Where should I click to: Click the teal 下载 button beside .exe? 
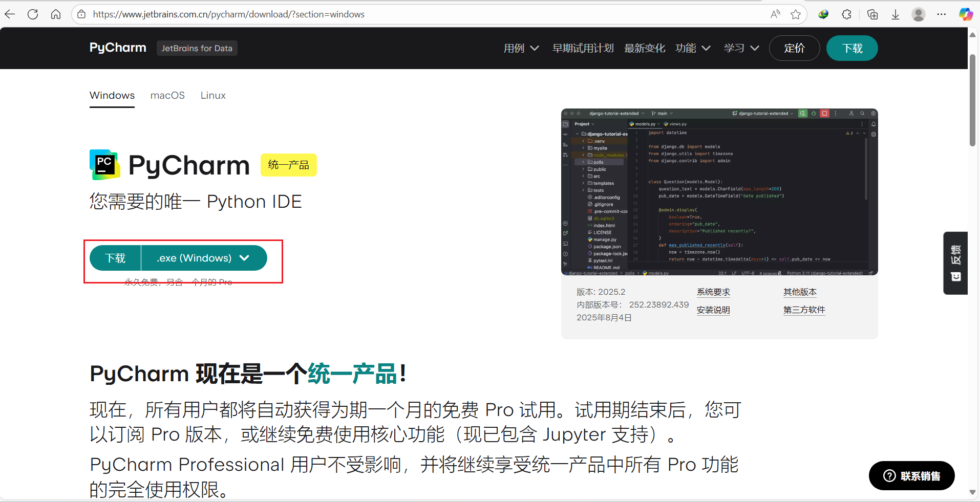[115, 258]
